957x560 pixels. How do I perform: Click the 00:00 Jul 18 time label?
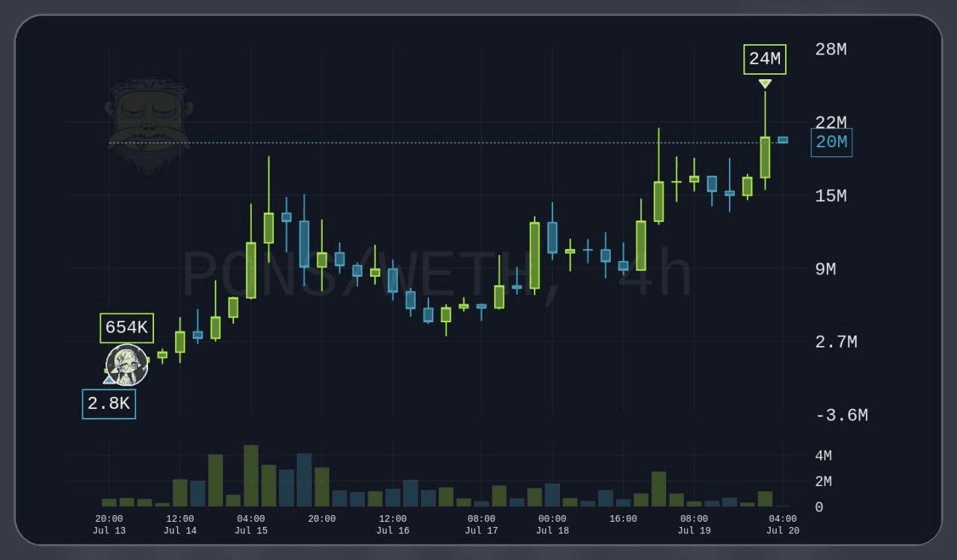553,524
